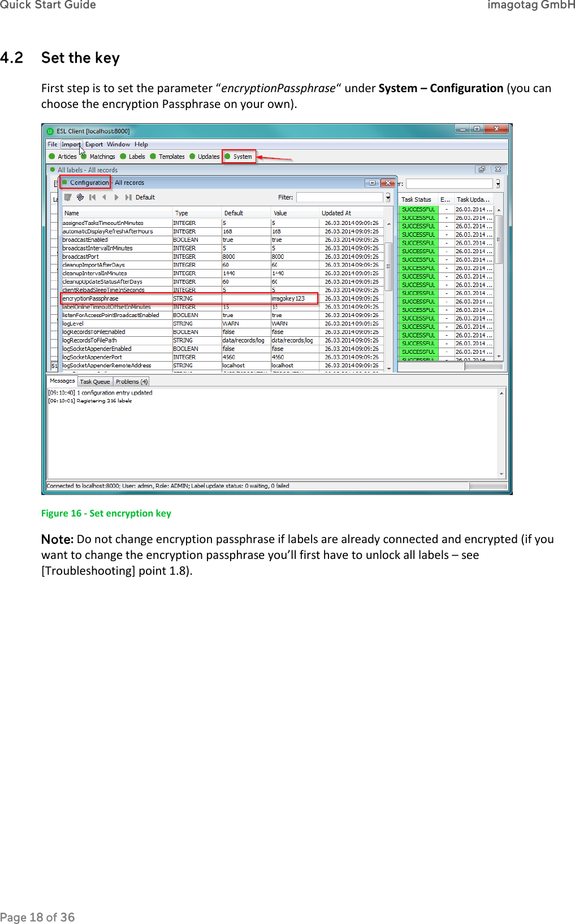Click the refresh icon in Configuration toolbar

(x=80, y=197)
